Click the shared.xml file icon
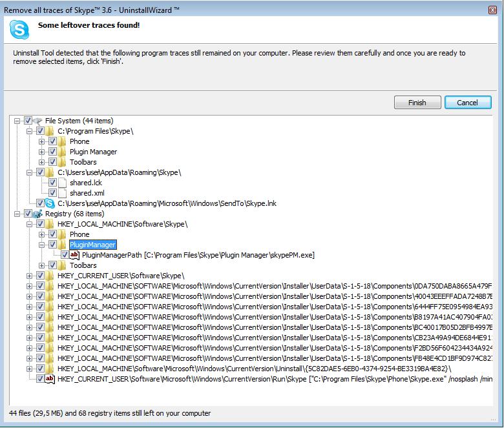Viewport: 504px width, 428px height. click(x=62, y=193)
